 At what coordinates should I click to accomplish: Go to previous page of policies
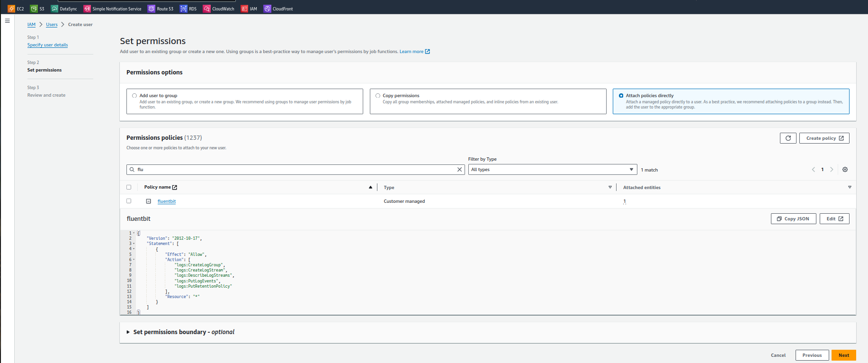click(814, 169)
